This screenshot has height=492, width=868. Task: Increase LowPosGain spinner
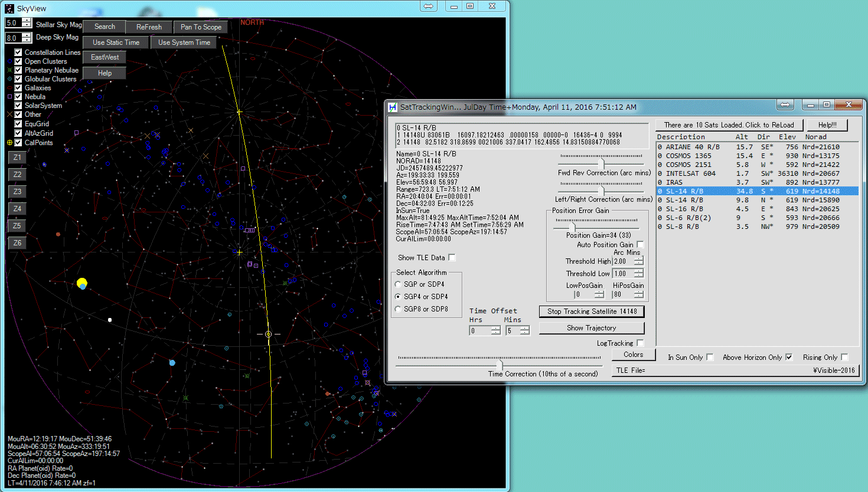(x=599, y=292)
